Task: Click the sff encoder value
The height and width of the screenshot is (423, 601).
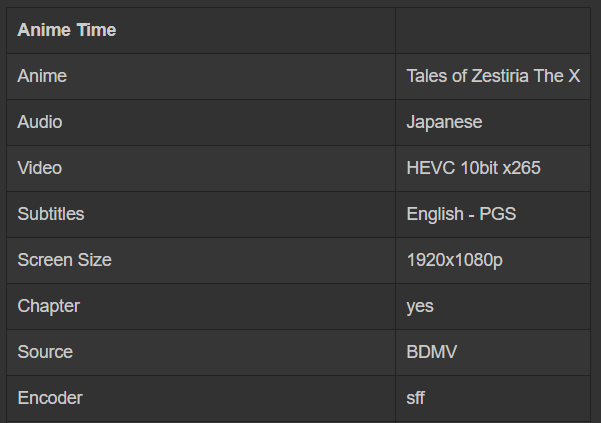Action: pos(416,398)
